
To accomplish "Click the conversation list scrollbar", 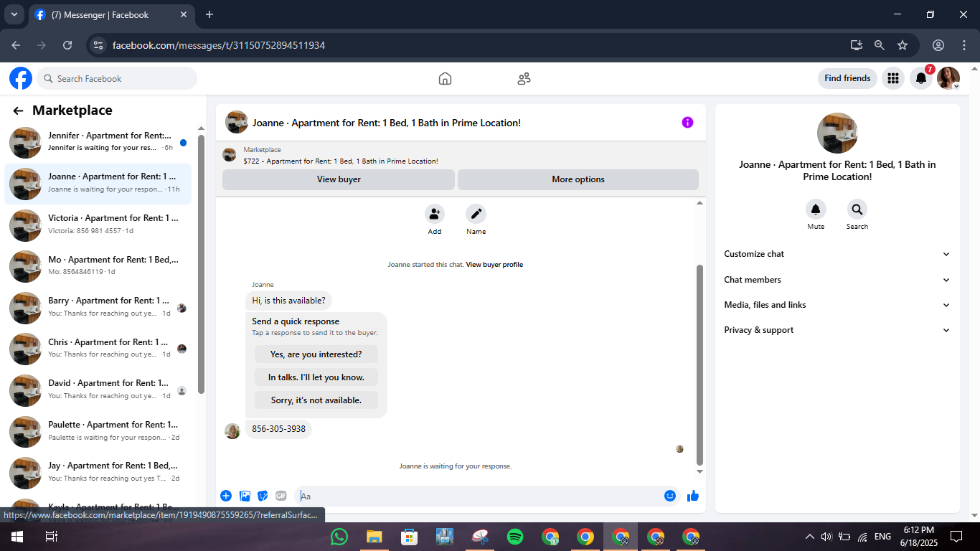I will click(201, 264).
